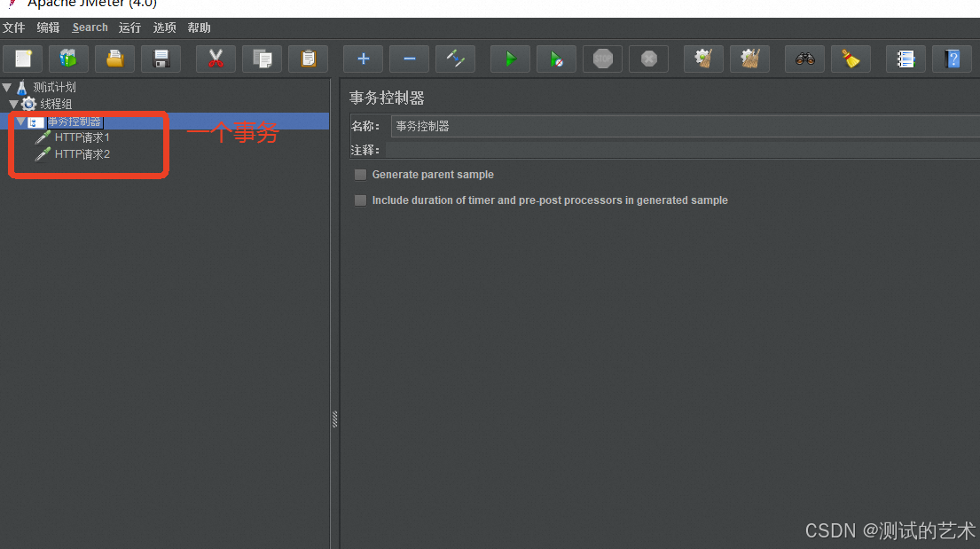980x549 pixels.
Task: Collapse the 测试计划 tree node arrow
Action: (7, 87)
